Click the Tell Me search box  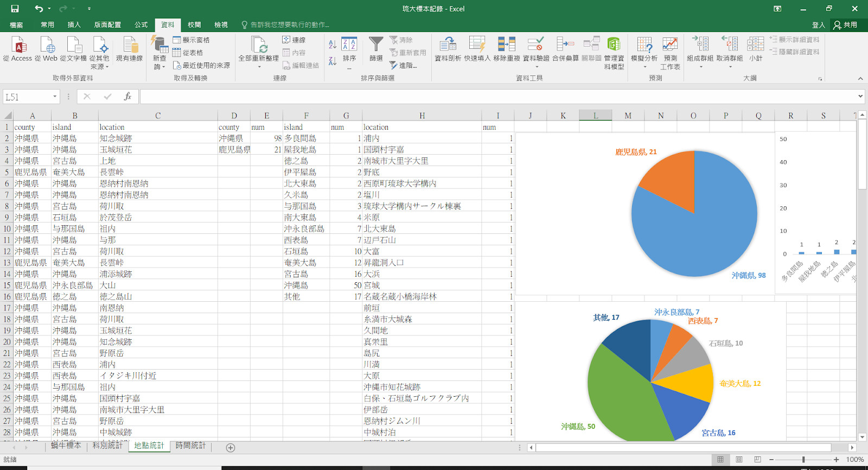coord(285,25)
